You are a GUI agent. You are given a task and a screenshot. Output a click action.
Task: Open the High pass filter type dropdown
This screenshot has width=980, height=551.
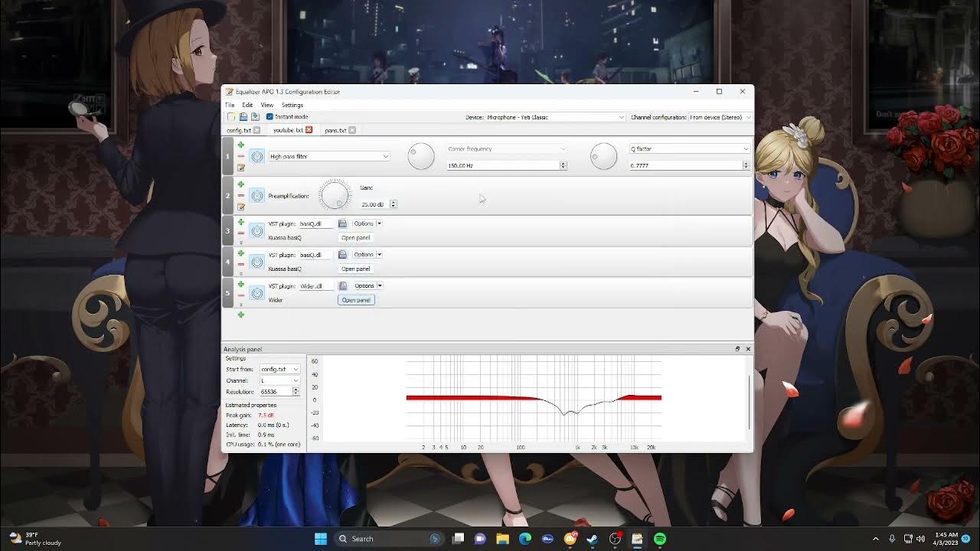329,156
